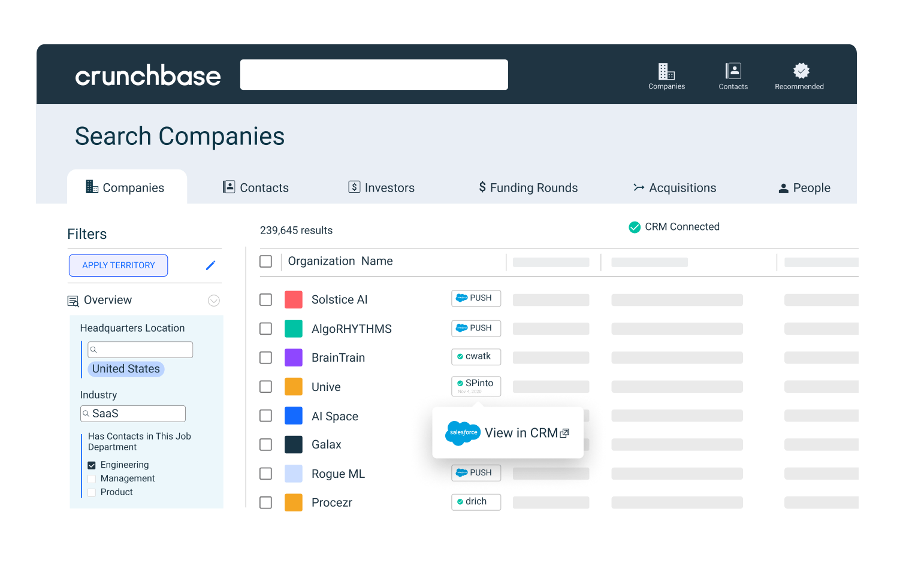Push BrainTrain's row PUSH button to Salesforce
The image size is (906, 588).
click(476, 356)
